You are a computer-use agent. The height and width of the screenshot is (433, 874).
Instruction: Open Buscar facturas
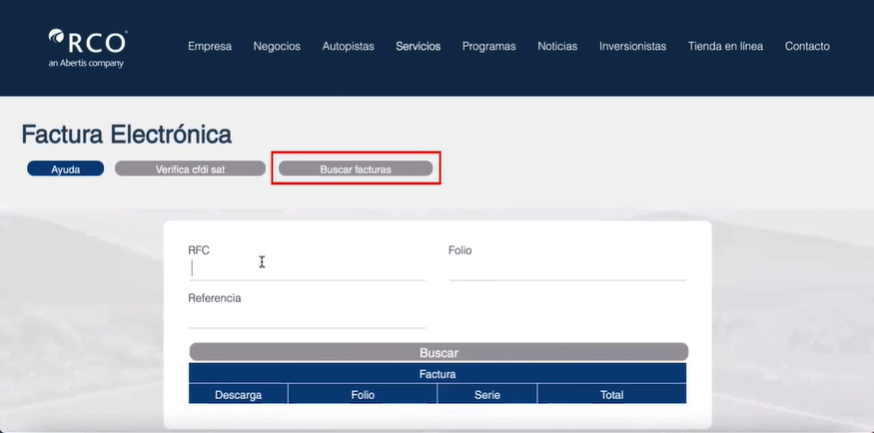[356, 169]
